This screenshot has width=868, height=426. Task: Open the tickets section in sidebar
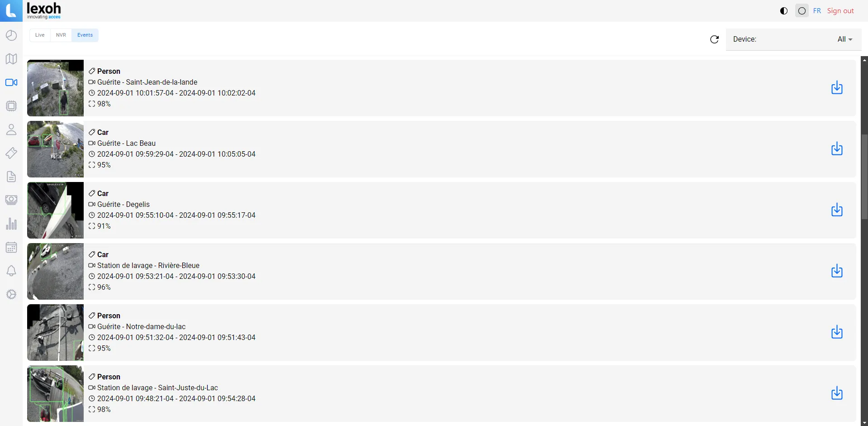point(11,153)
